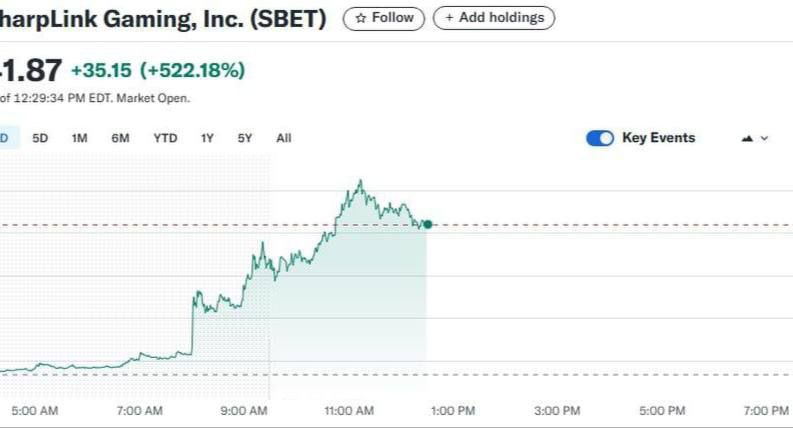Viewport: 793px width, 428px height.
Task: Click the plus icon in Add holdings
Action: coord(449,18)
